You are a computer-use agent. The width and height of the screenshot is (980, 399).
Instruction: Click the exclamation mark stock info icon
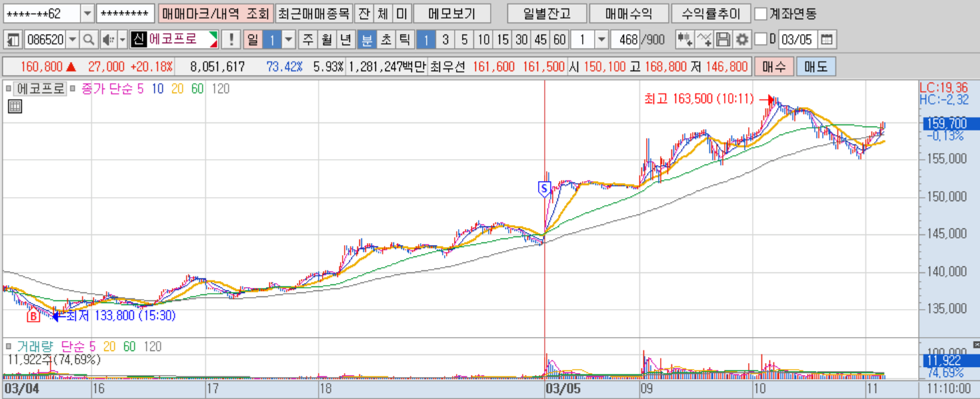tap(231, 40)
